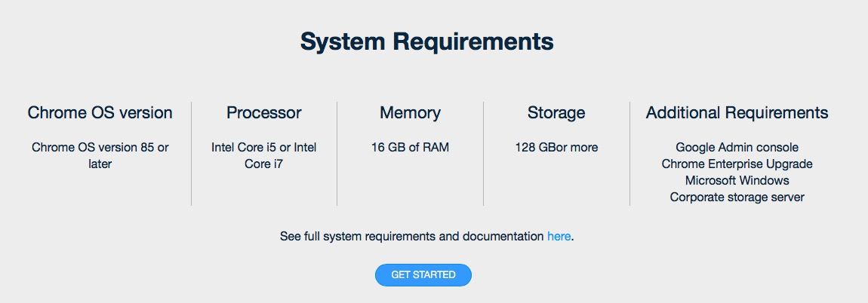
Task: Click the Chrome Enterprise Upgrade line
Action: pyautogui.click(x=737, y=164)
